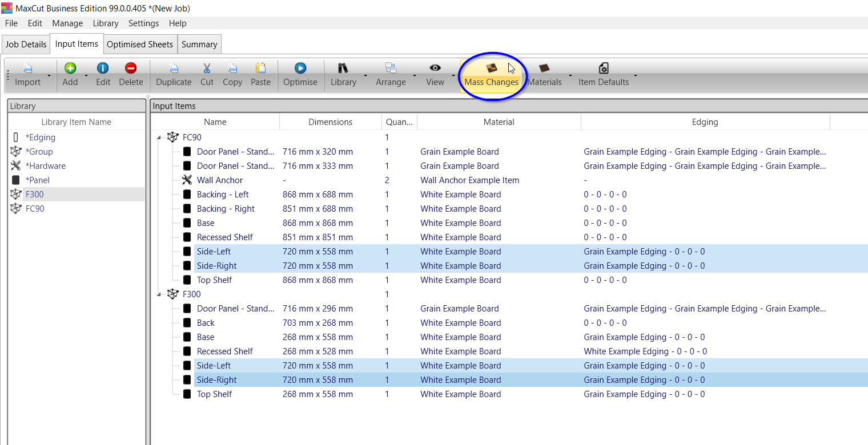Open the Settings menu

(144, 23)
